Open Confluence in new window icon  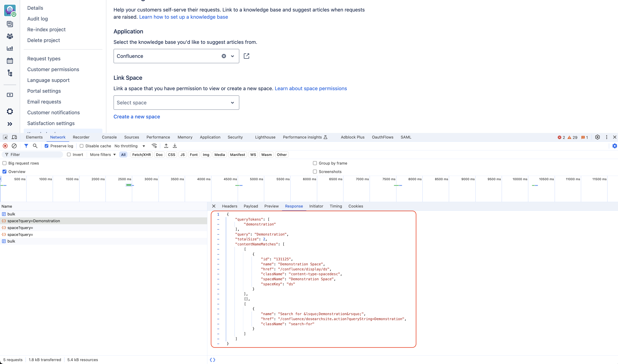pos(246,56)
